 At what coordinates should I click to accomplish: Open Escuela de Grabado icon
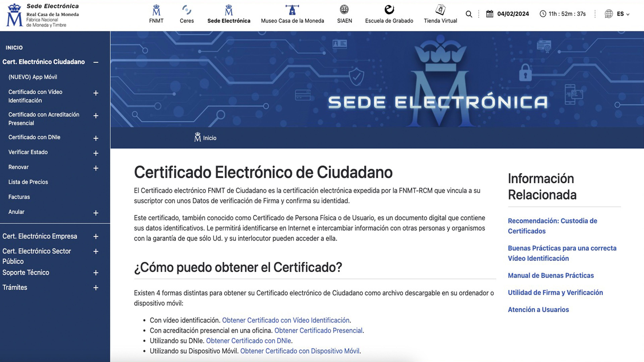389,10
